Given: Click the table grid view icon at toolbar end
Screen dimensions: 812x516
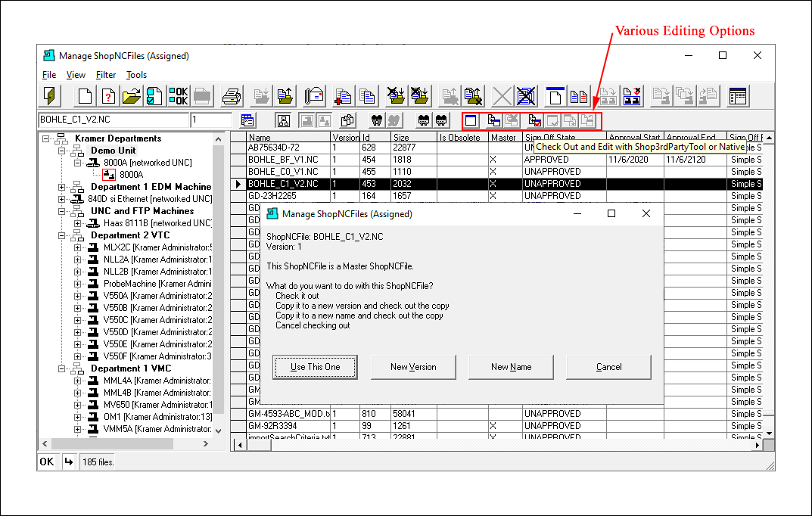Looking at the screenshot, I should tap(737, 96).
